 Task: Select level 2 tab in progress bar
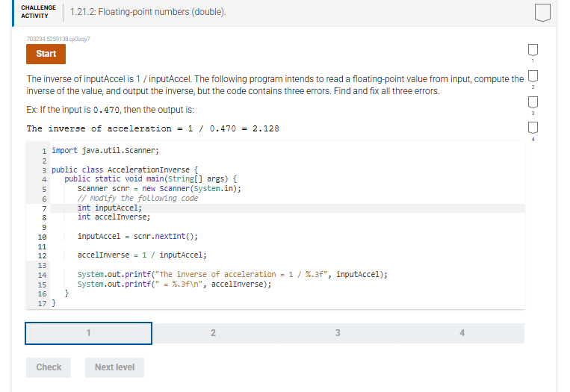point(213,333)
